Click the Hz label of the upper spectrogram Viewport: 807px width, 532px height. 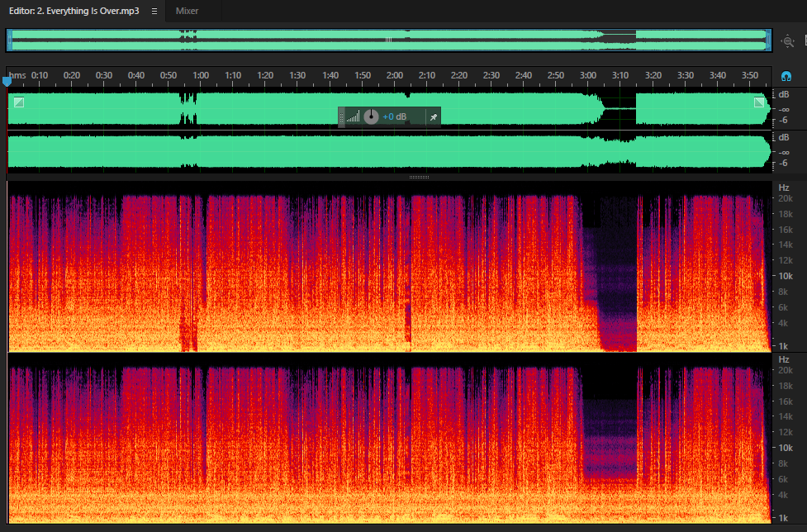(x=784, y=188)
